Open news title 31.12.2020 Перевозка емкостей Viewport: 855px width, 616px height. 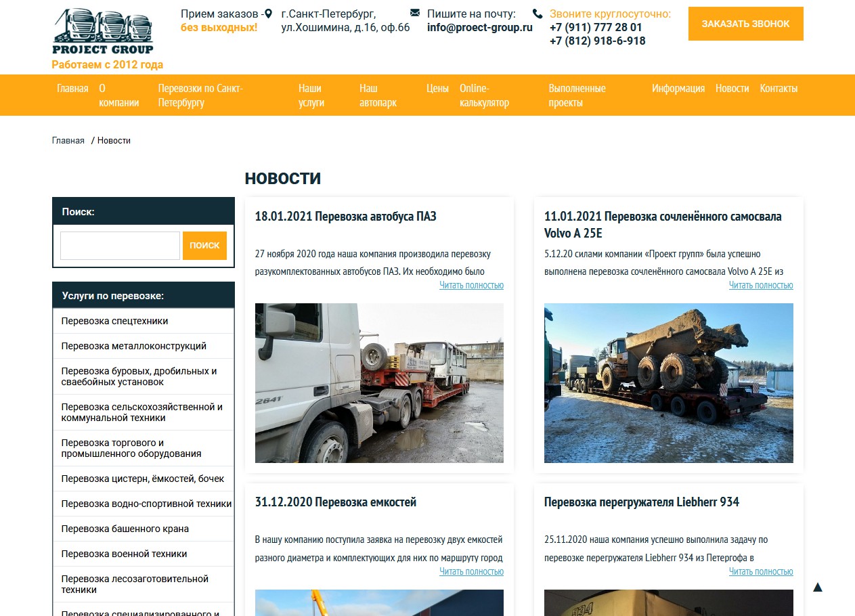pos(336,502)
